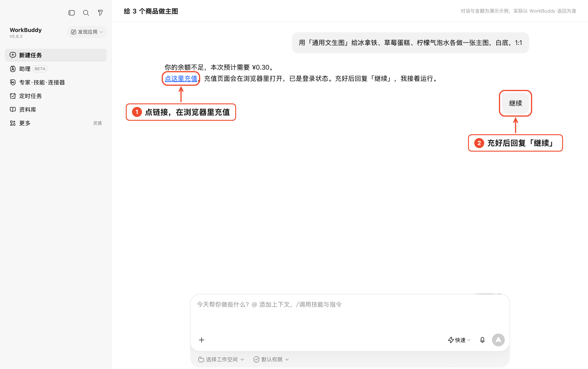Screen dimensions: 588x369
Task: Click the 助理 assistant icon
Action: point(13,69)
